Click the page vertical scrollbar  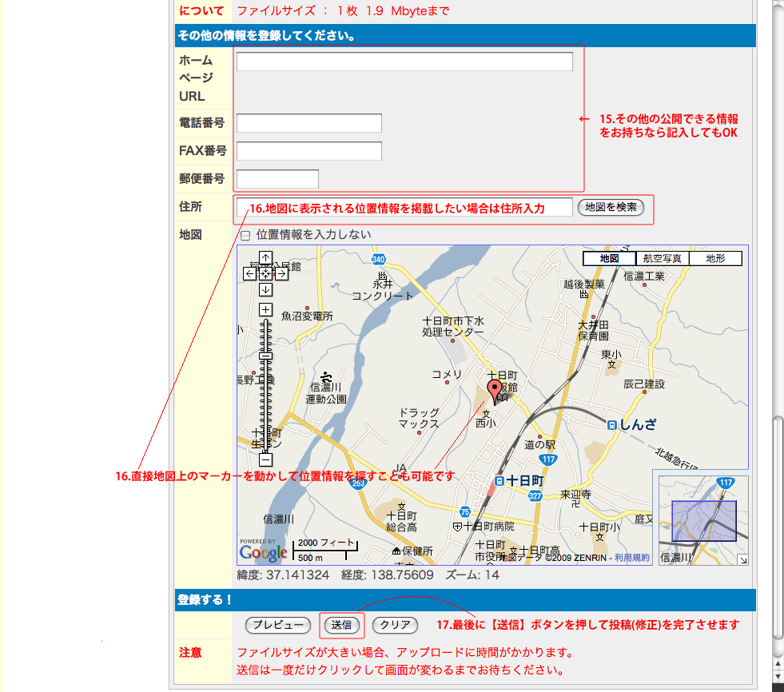pyautogui.click(x=778, y=527)
